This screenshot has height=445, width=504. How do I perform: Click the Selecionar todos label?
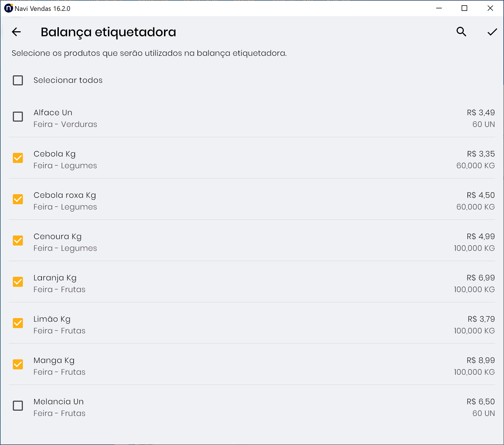(x=68, y=80)
